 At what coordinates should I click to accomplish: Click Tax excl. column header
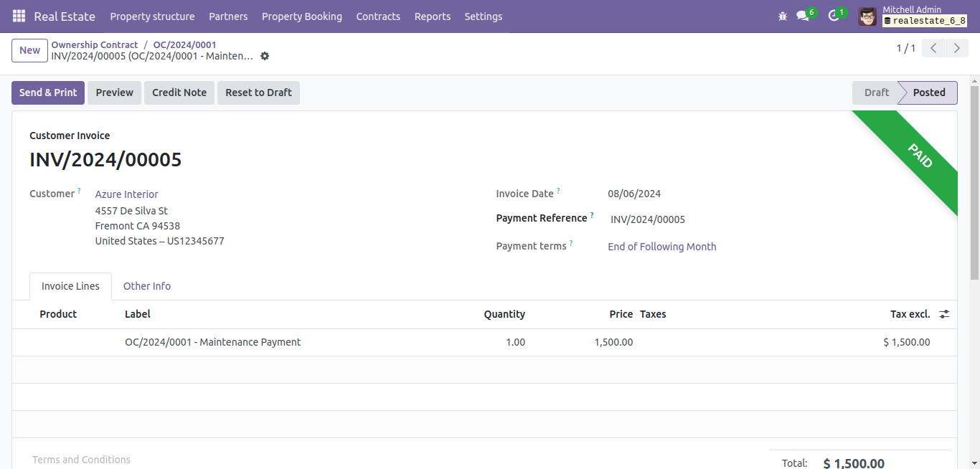pyautogui.click(x=910, y=314)
